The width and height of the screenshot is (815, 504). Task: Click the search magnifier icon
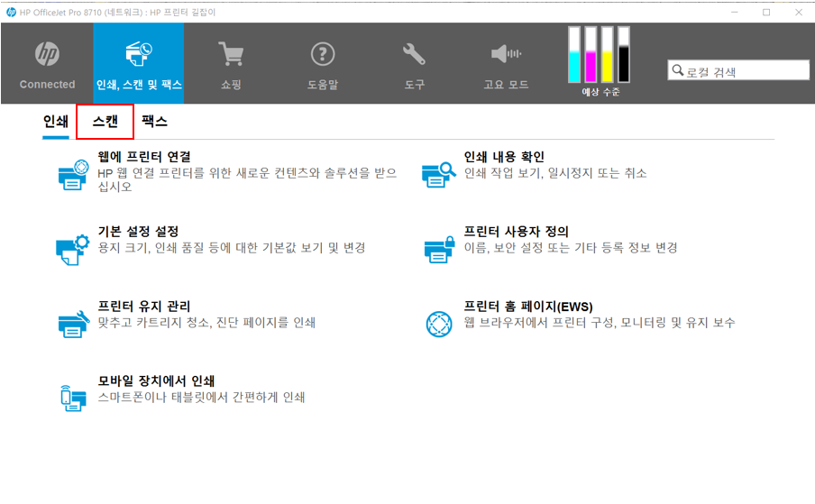(x=677, y=70)
